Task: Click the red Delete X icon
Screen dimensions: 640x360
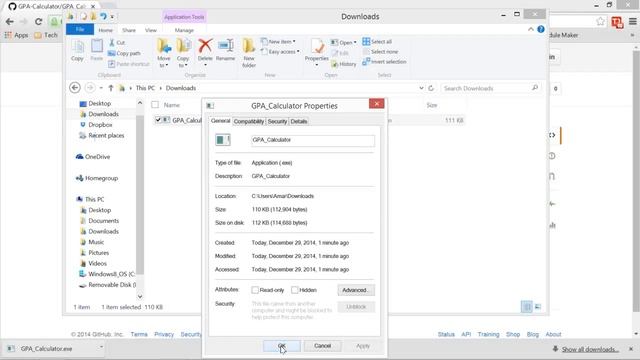Action: (205, 46)
